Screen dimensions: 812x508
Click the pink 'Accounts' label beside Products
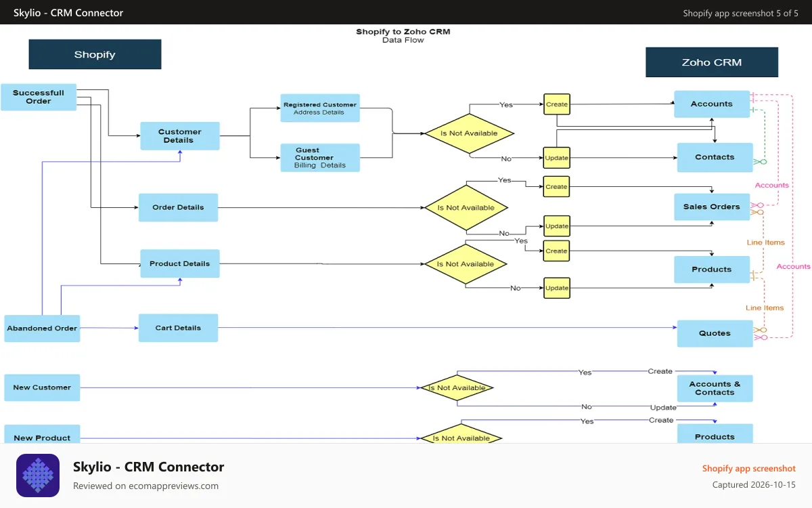(x=794, y=266)
